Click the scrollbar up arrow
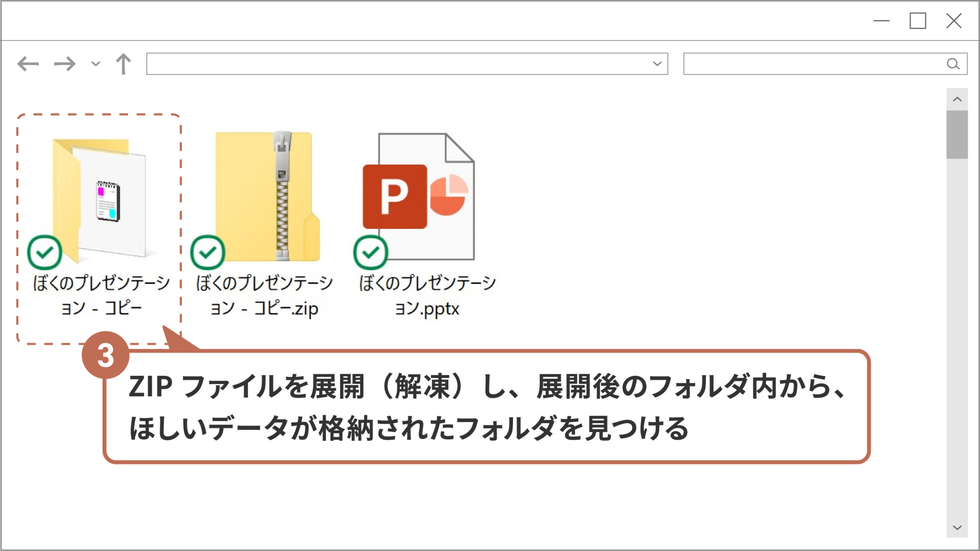 957,99
